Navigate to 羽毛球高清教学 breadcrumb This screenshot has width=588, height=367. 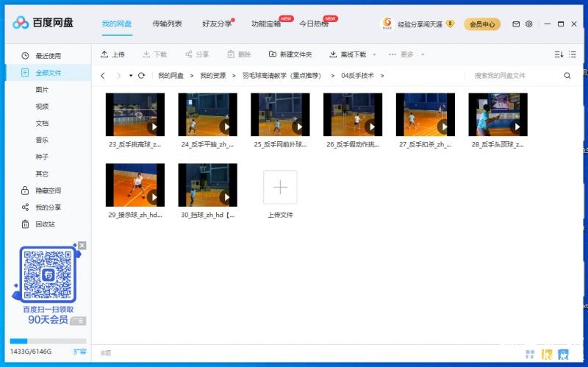[282, 76]
